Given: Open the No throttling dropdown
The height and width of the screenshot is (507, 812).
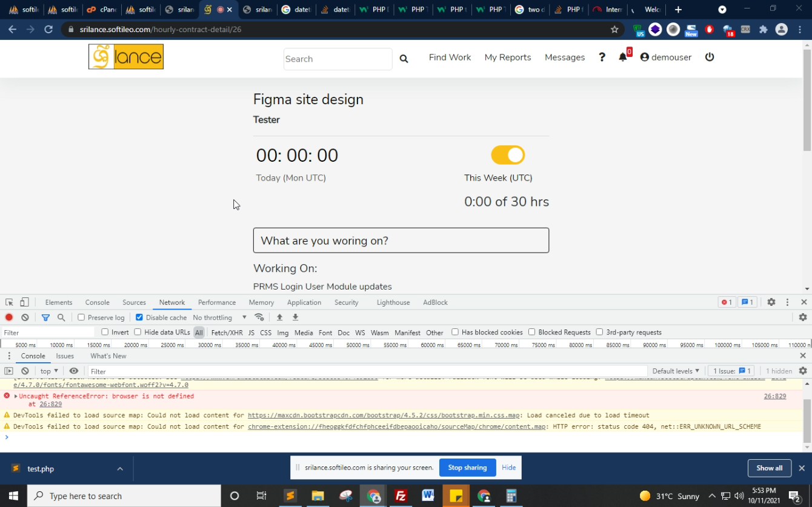Looking at the screenshot, I should [219, 317].
